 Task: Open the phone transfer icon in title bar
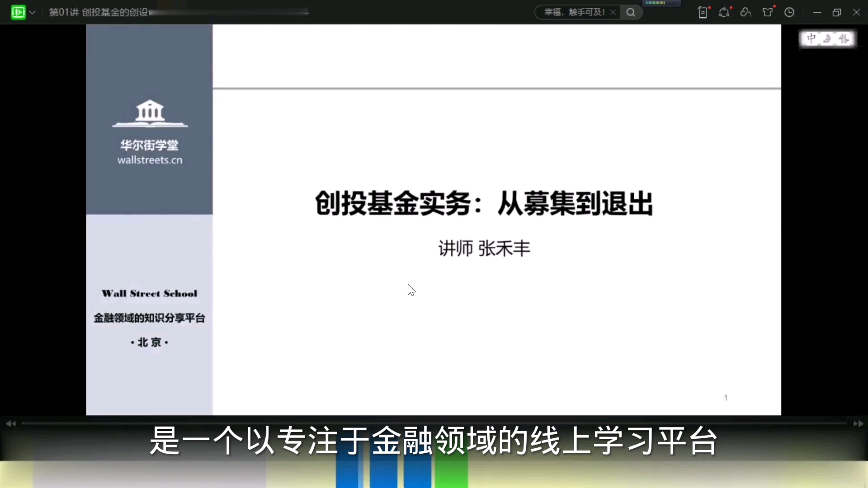(x=703, y=12)
